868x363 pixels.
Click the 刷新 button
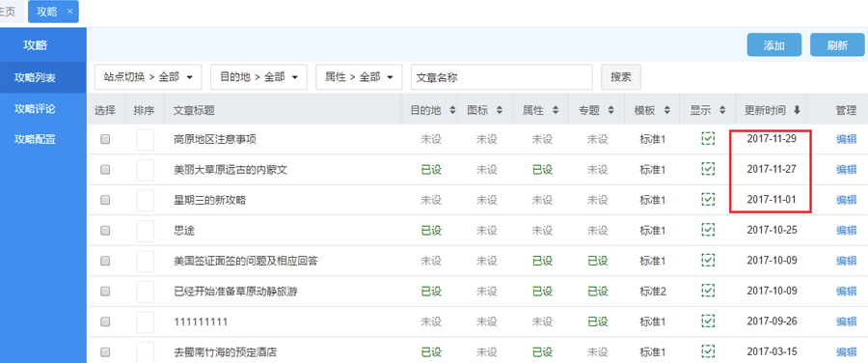point(837,44)
